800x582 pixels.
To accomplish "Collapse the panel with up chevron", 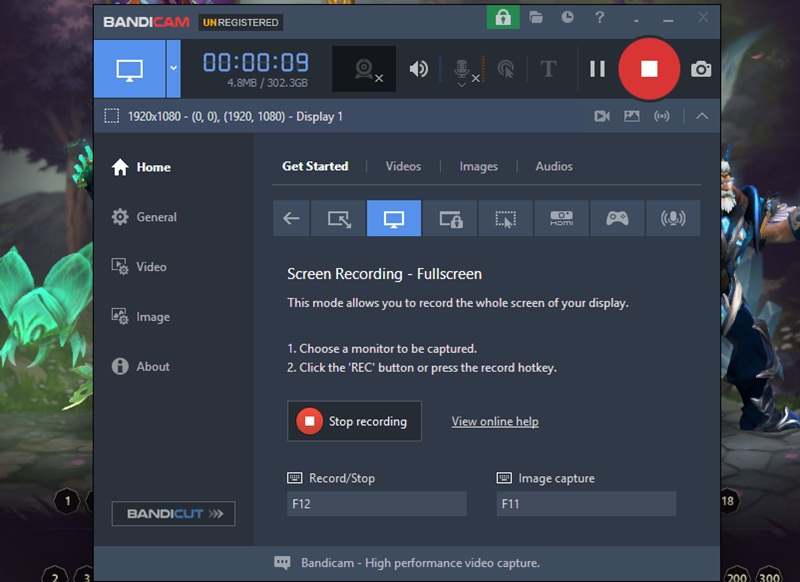I will [702, 116].
